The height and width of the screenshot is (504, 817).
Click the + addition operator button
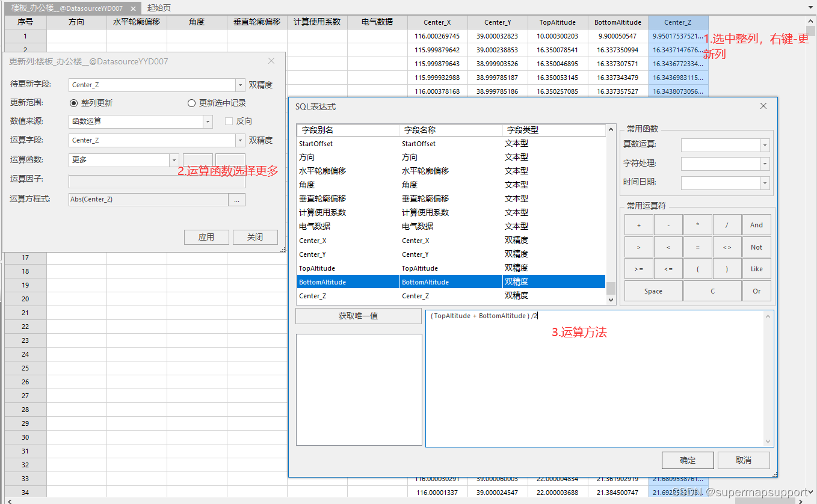638,224
